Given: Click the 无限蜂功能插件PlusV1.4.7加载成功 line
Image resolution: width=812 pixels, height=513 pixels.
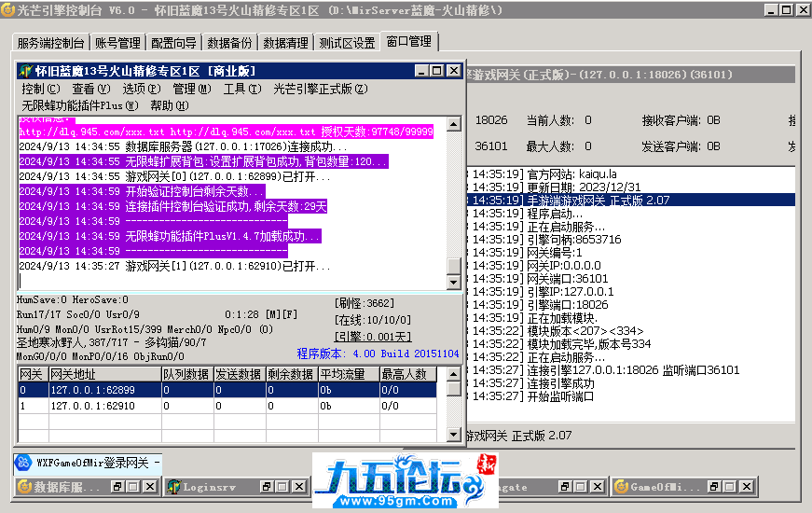Looking at the screenshot, I should pyautogui.click(x=171, y=236).
